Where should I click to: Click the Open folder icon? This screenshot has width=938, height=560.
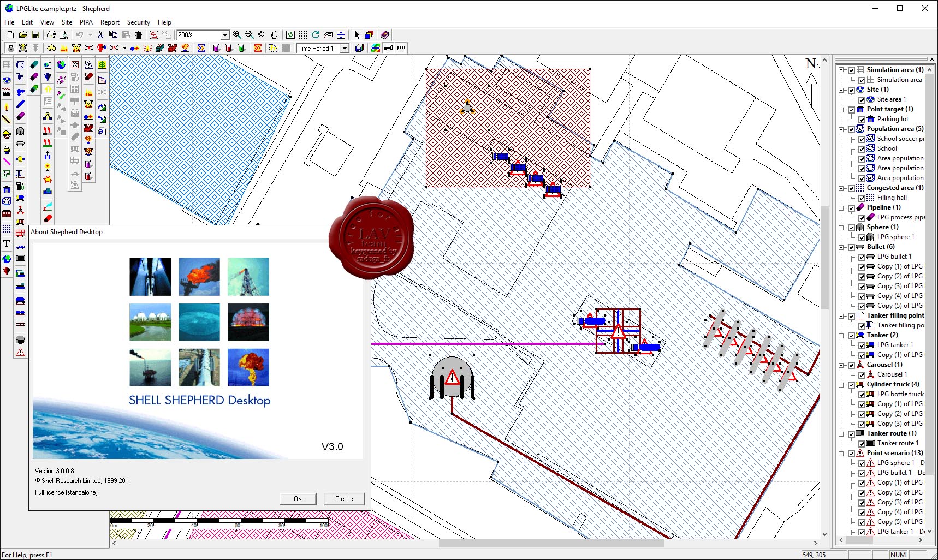coord(23,34)
